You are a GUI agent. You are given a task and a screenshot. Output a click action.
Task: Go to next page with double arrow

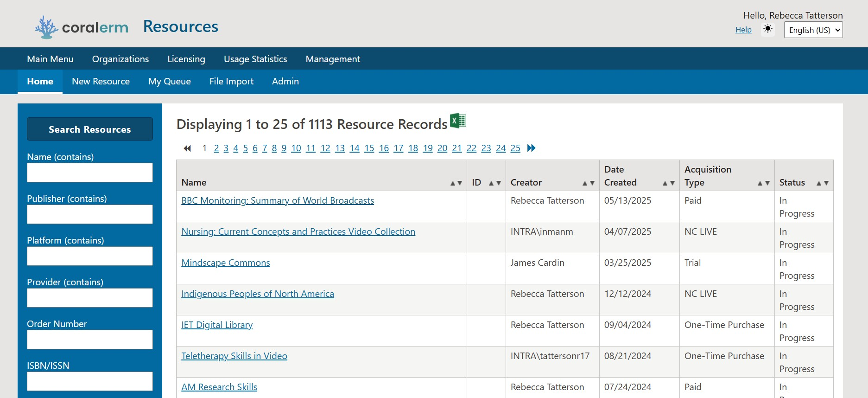pyautogui.click(x=531, y=148)
